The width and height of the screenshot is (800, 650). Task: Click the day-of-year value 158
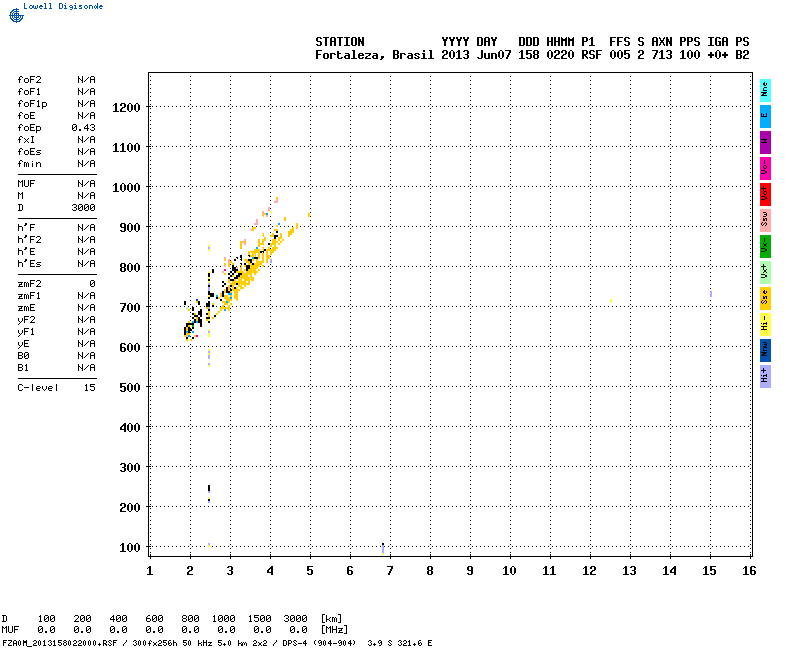tap(529, 55)
